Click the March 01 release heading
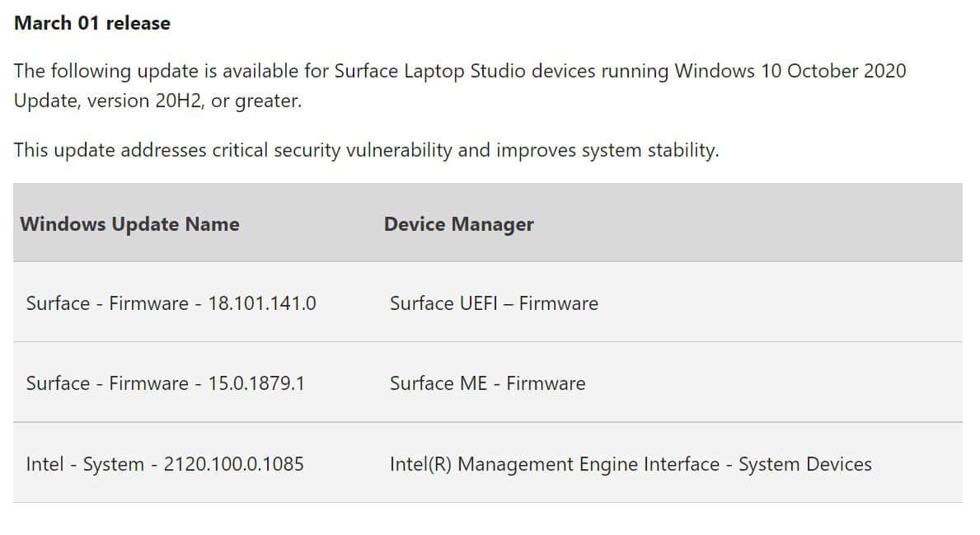Image resolution: width=980 pixels, height=535 pixels. coord(91,23)
